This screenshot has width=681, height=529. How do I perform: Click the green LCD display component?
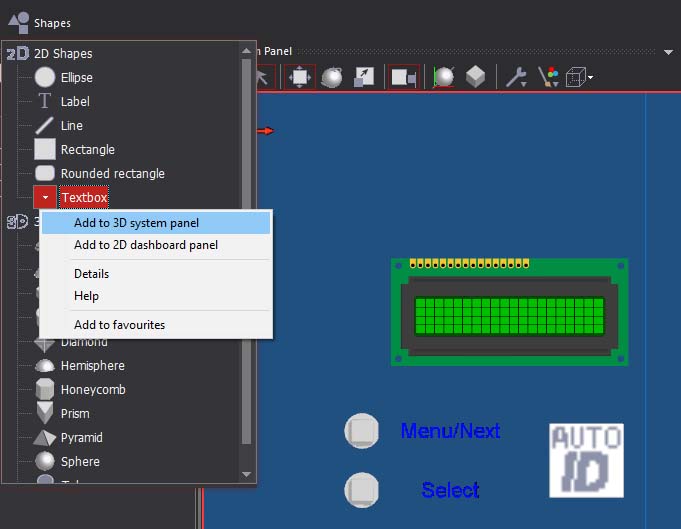(x=509, y=312)
